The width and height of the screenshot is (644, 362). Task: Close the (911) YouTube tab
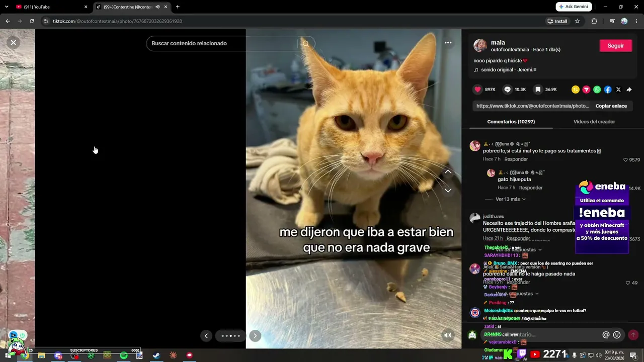pos(86,7)
